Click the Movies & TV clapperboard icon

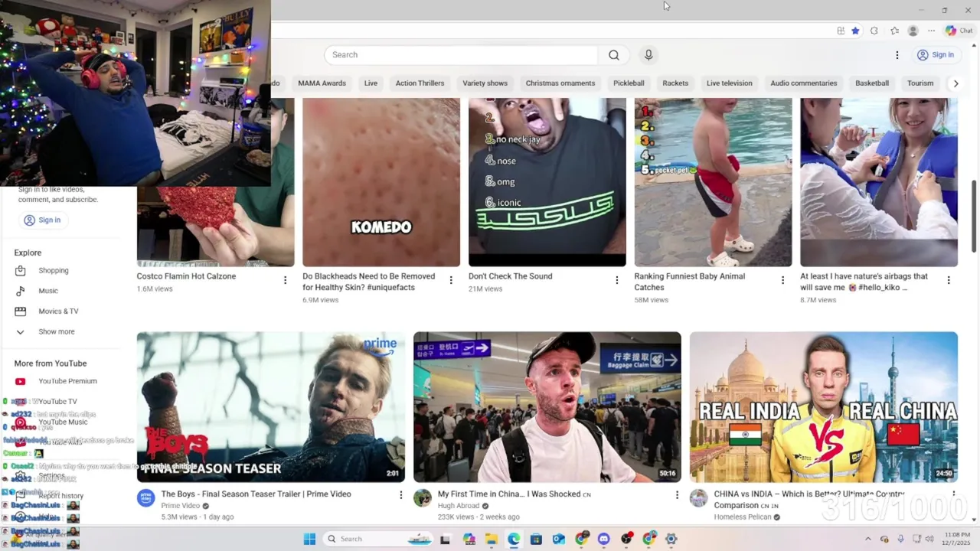pyautogui.click(x=21, y=311)
